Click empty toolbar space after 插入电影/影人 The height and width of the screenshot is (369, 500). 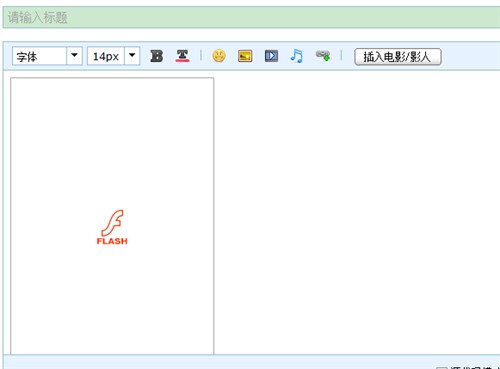(471, 56)
